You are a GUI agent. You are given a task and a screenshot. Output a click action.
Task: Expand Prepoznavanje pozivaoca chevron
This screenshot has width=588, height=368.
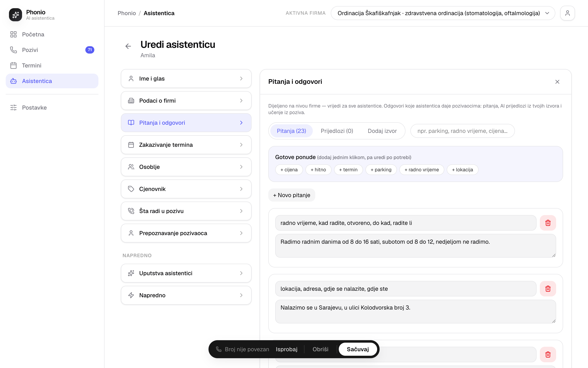241,233
